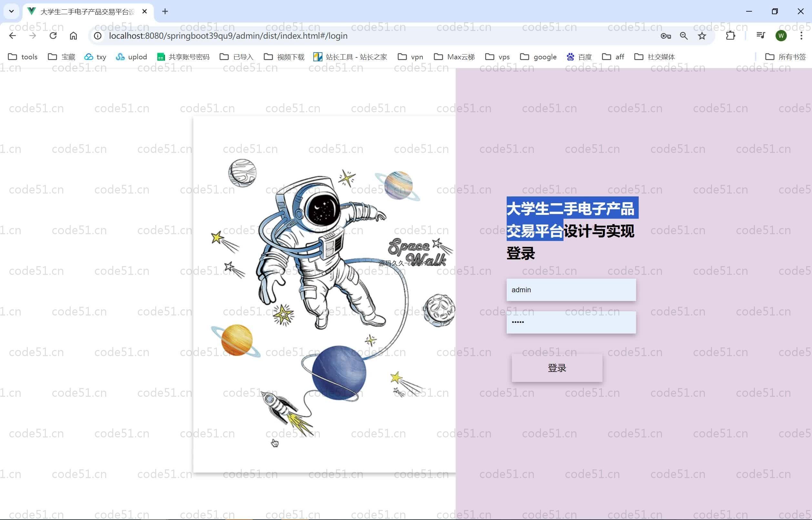This screenshot has height=520, width=812.
Task: Open the saved passwords key icon
Action: coord(666,36)
